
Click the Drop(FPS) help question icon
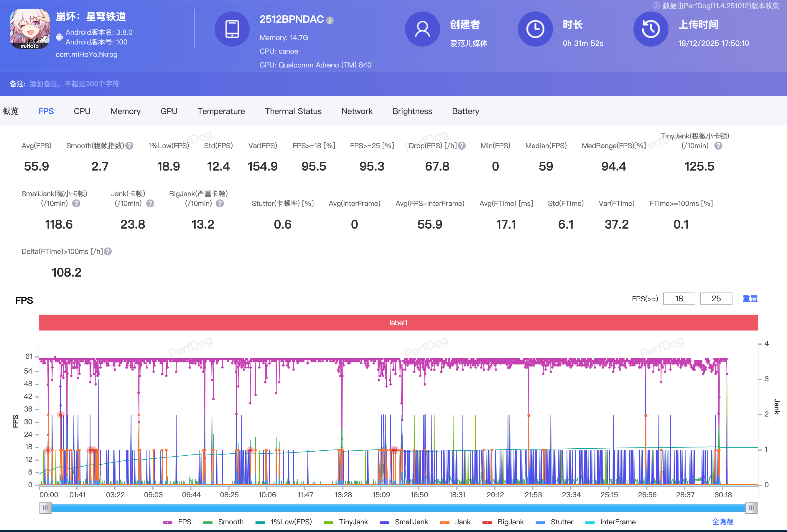462,146
